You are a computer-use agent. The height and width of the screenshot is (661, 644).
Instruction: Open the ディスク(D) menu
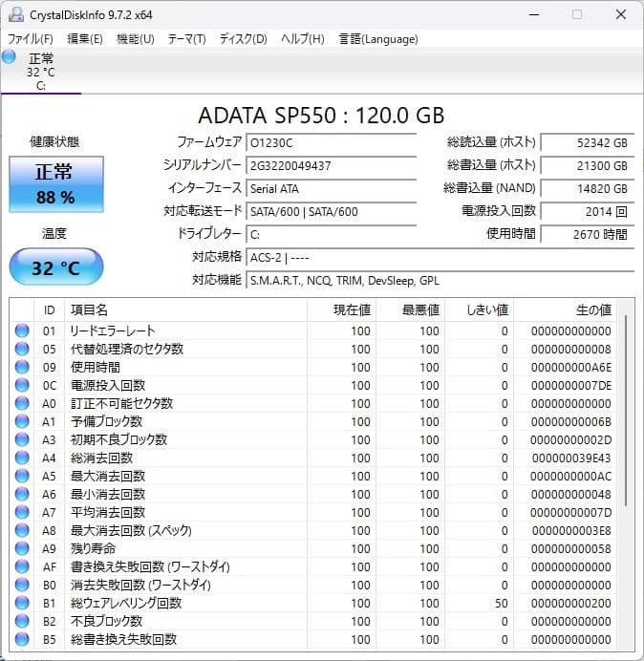(x=244, y=39)
